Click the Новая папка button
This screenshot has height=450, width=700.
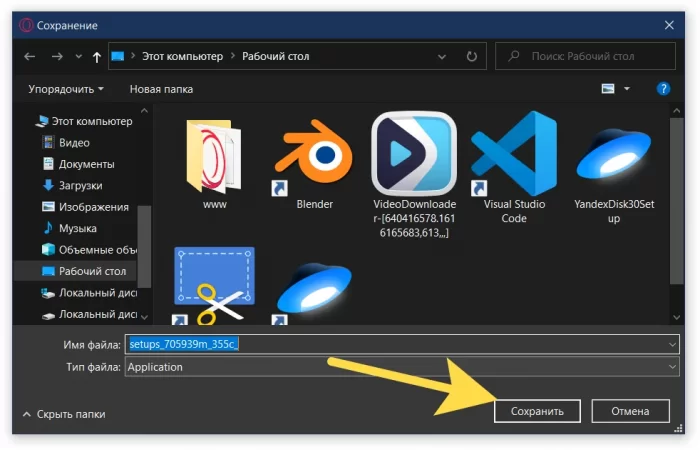(160, 89)
